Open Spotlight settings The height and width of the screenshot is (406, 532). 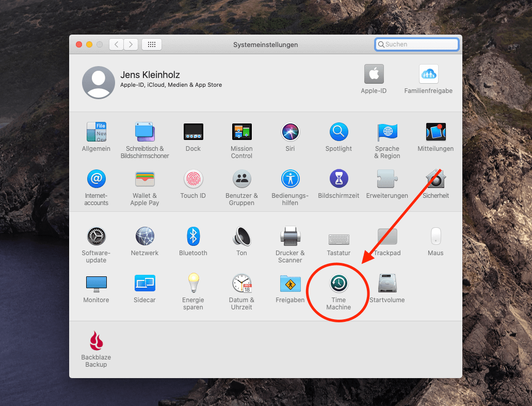pos(338,132)
